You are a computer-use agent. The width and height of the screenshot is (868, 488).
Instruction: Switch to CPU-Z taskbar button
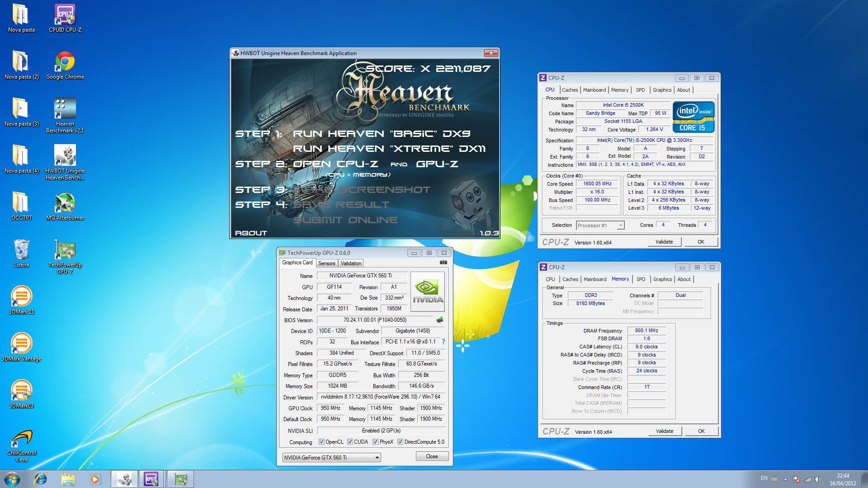pyautogui.click(x=152, y=479)
